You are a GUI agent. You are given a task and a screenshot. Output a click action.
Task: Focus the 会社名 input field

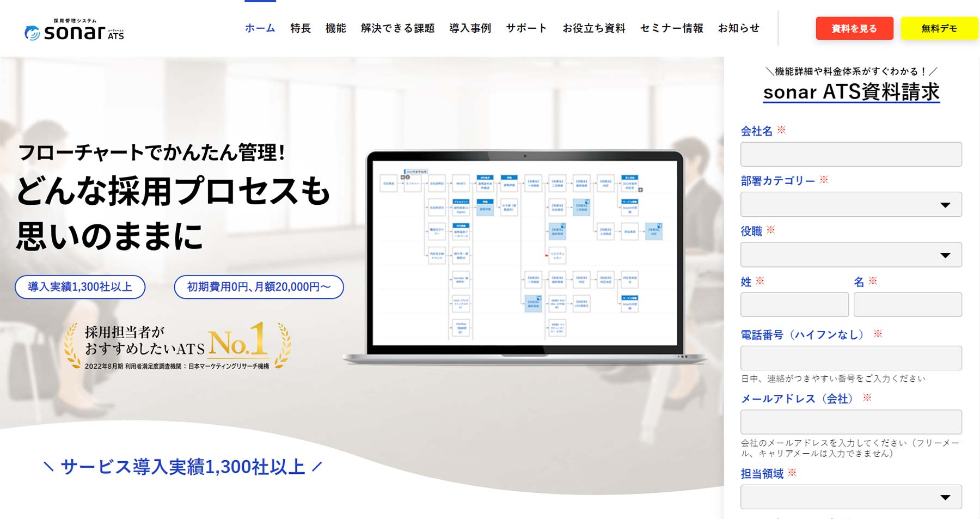point(851,154)
